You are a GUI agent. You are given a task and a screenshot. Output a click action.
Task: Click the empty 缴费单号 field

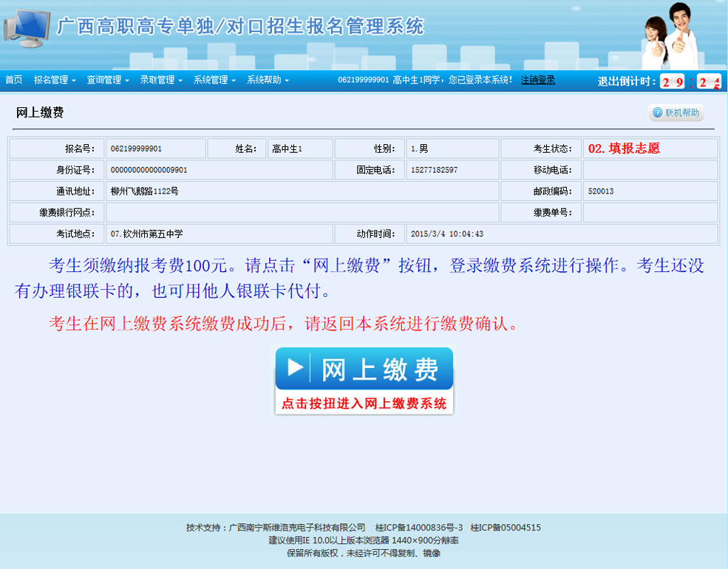(650, 213)
